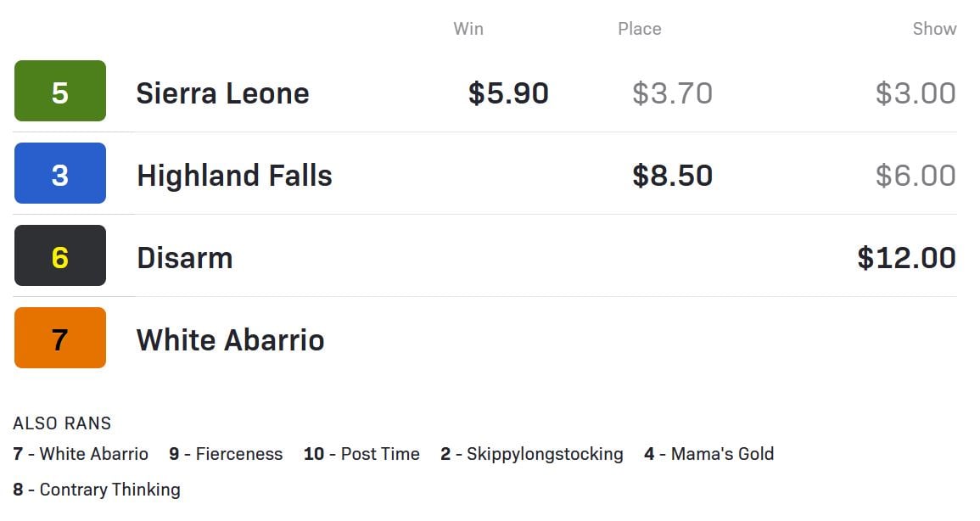Click 2 - Skippylongstocking in Also Rans

coord(532,453)
